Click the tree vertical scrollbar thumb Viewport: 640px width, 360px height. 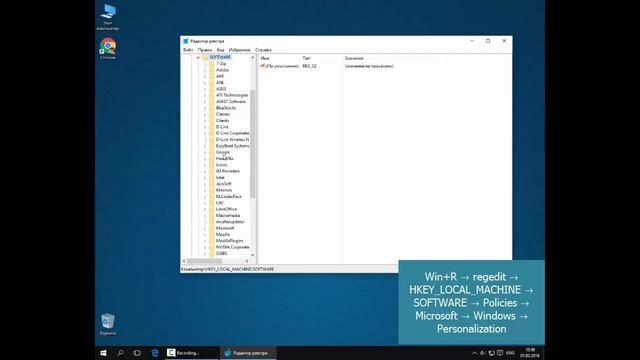253,144
